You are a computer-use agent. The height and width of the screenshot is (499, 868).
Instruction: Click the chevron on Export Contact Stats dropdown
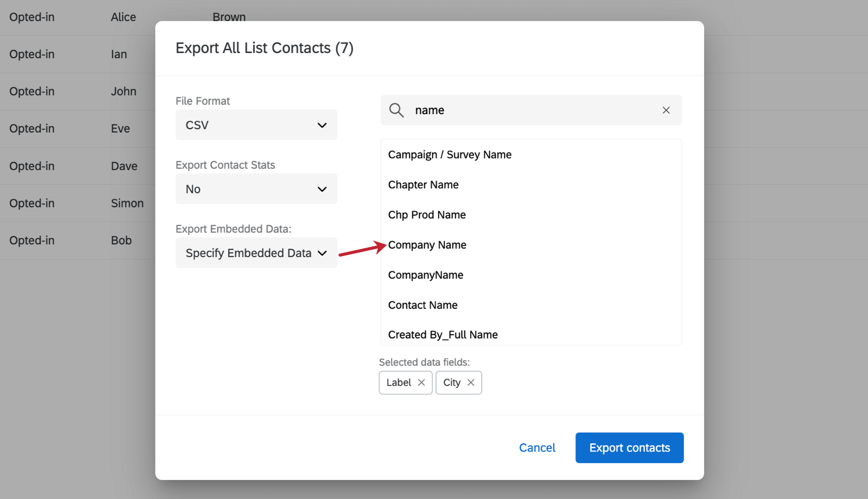click(322, 189)
